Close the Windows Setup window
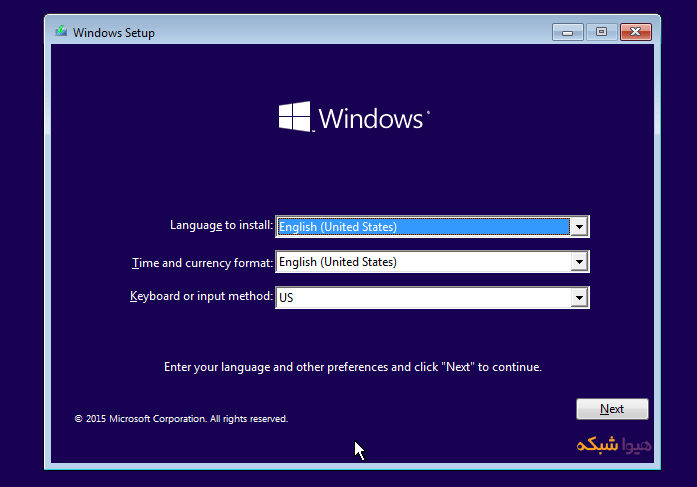 point(636,32)
